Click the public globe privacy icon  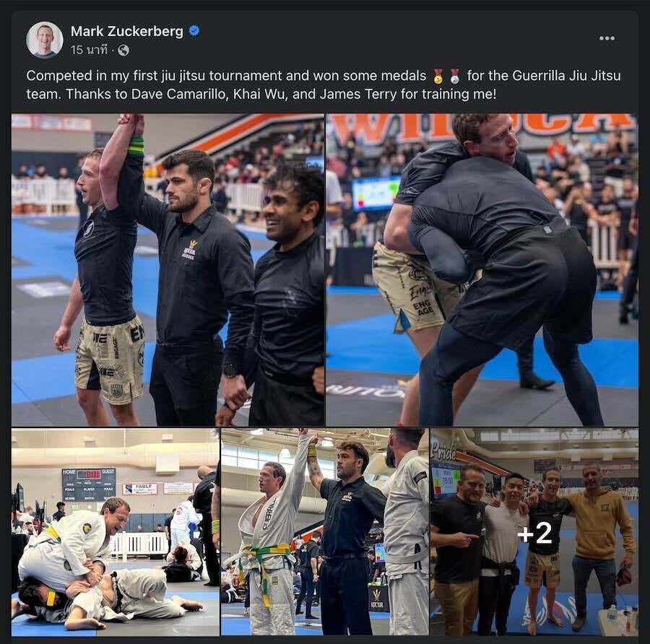[123, 50]
